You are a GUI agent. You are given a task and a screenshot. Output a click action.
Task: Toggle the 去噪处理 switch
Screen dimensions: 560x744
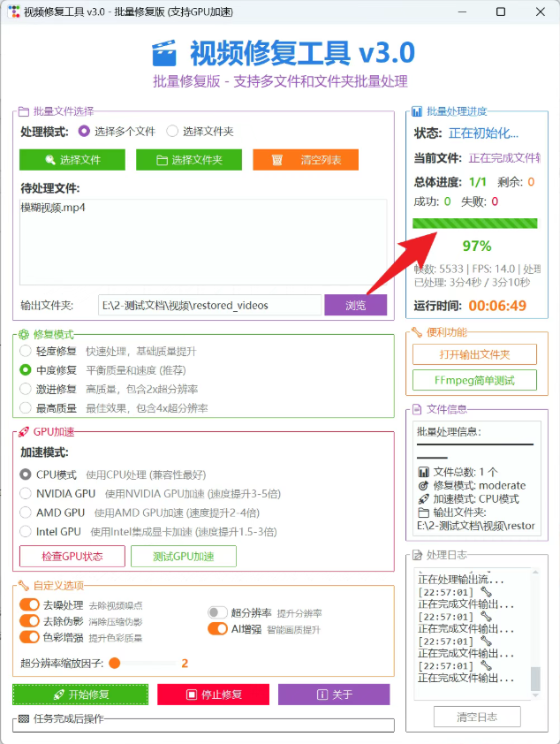[x=29, y=605]
